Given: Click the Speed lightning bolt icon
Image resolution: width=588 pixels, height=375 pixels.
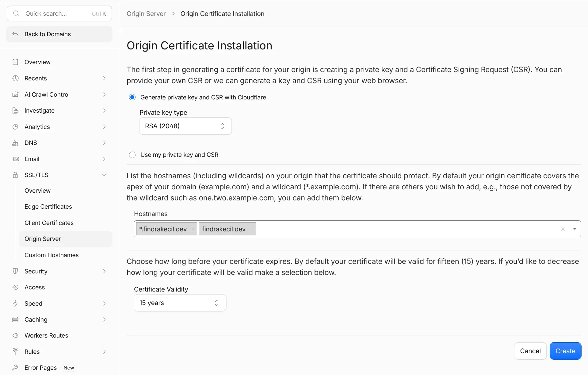Looking at the screenshot, I should point(15,303).
